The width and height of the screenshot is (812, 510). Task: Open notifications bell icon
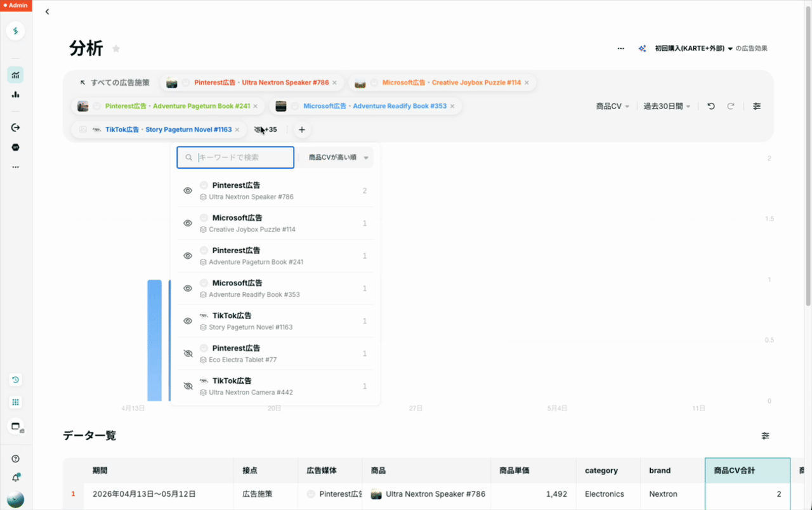[x=15, y=478]
